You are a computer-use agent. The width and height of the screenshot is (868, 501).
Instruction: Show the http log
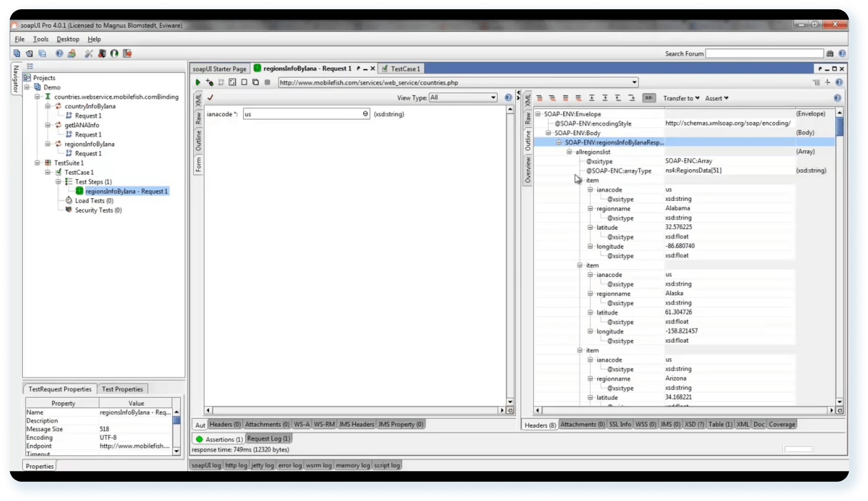236,465
